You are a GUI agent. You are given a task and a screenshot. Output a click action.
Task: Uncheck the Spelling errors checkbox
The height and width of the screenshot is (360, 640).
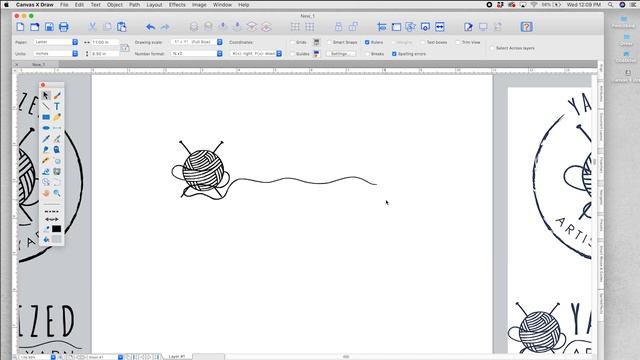pyautogui.click(x=394, y=54)
